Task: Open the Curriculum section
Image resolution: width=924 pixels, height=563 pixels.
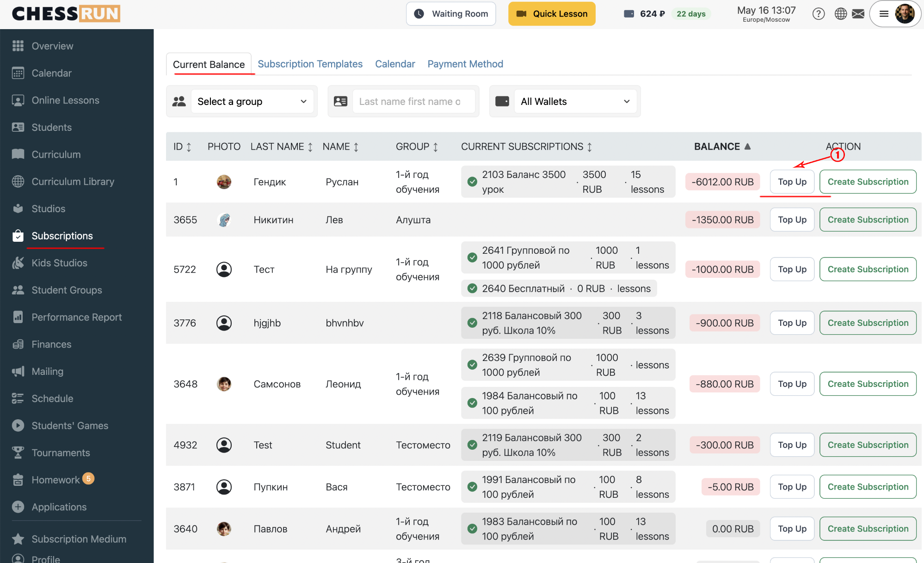Action: [x=56, y=154]
